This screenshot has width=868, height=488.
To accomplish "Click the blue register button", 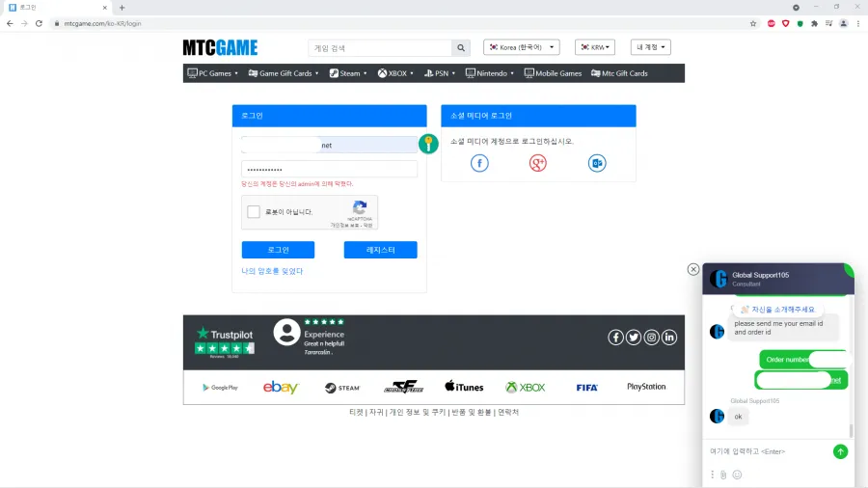I will pyautogui.click(x=380, y=250).
